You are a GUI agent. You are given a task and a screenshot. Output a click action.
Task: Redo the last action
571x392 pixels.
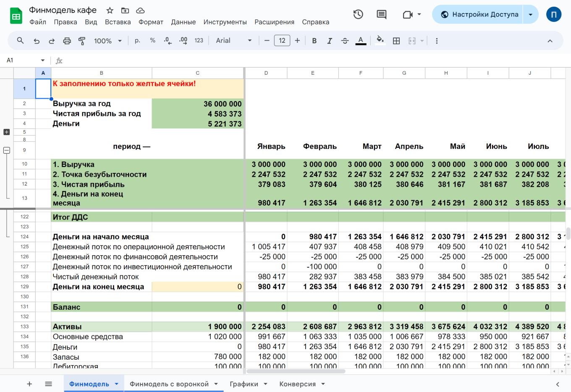click(52, 41)
